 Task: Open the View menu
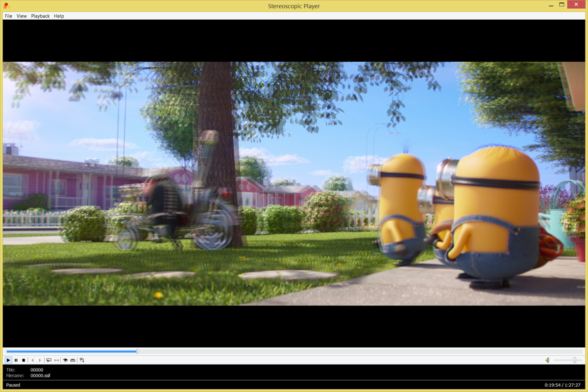pyautogui.click(x=22, y=16)
